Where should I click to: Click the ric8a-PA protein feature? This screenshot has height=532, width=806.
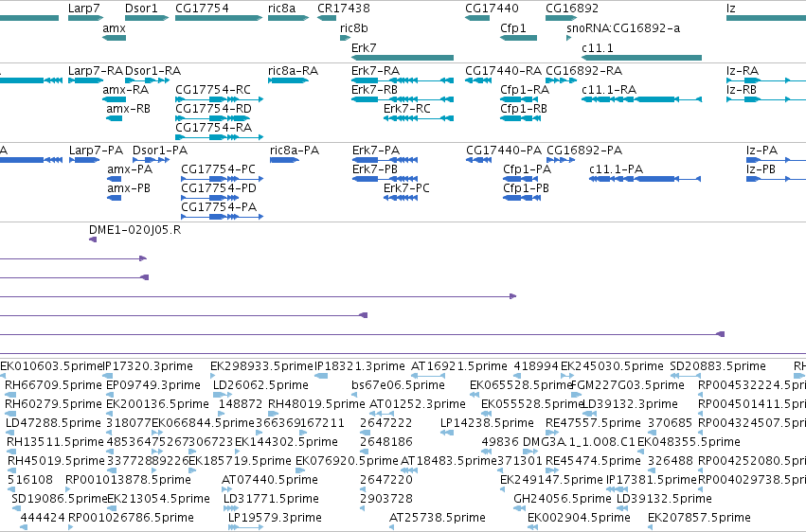pos(285,160)
